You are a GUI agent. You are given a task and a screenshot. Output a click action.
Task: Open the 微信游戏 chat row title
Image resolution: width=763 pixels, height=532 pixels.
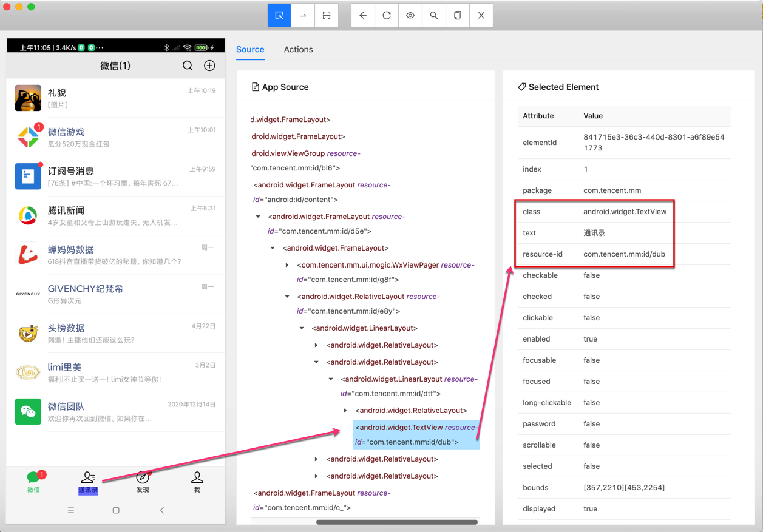click(66, 132)
